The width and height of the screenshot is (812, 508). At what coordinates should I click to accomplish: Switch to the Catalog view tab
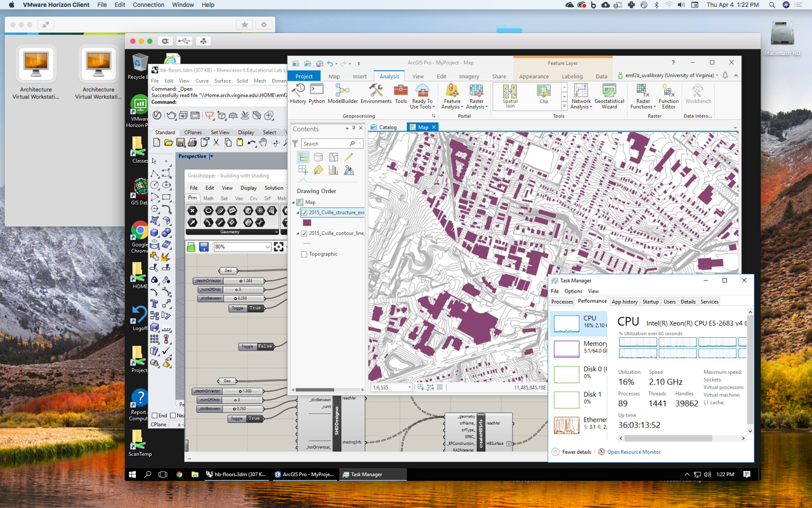coord(384,127)
